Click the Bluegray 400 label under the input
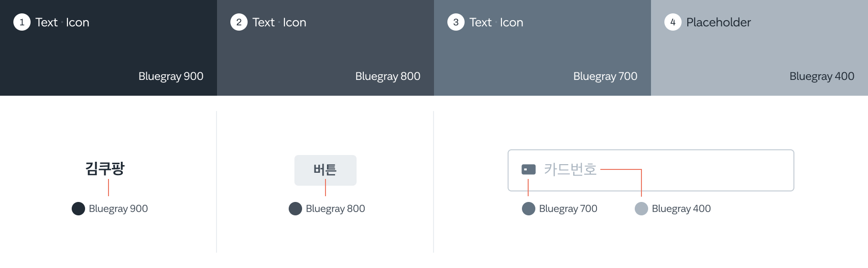This screenshot has height=268, width=868. pyautogui.click(x=681, y=209)
